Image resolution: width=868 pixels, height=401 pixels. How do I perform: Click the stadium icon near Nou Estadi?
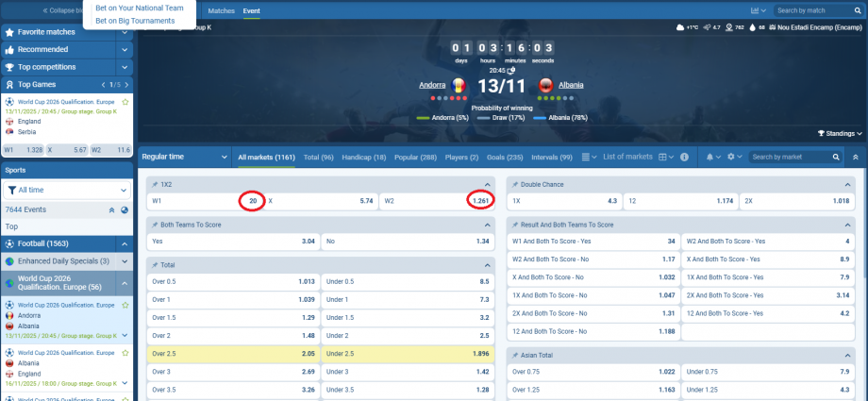(x=774, y=27)
